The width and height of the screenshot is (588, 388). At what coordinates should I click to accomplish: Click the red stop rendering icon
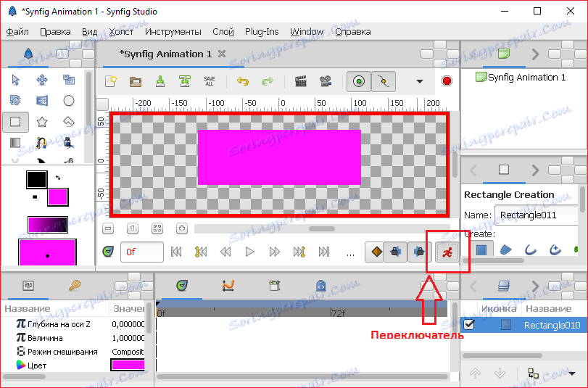[x=447, y=81]
